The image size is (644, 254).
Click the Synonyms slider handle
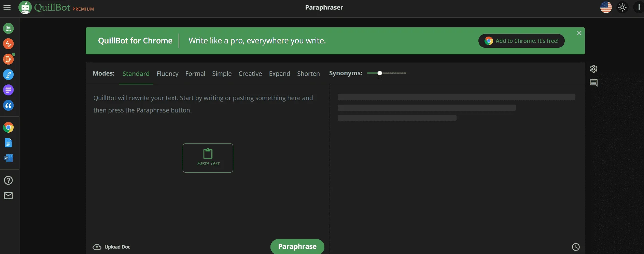pyautogui.click(x=380, y=73)
